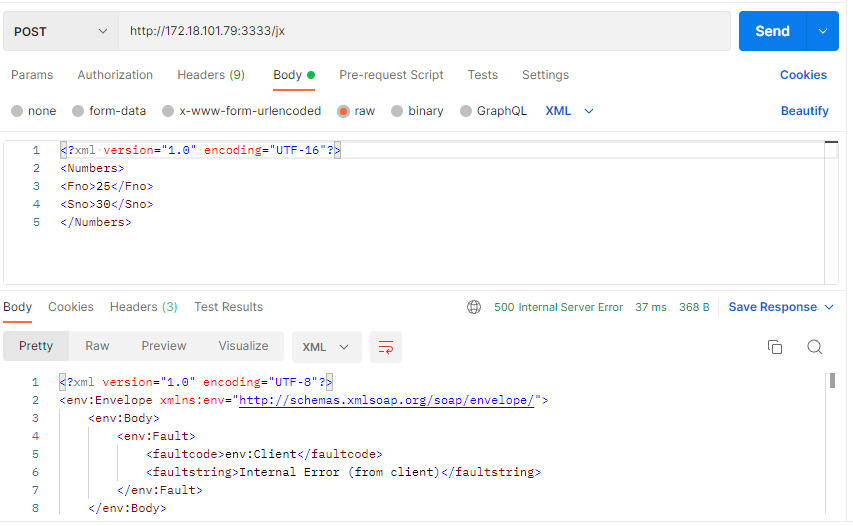853x526 pixels.
Task: Click the request editor scrollbar thumb
Action: pyautogui.click(x=831, y=143)
